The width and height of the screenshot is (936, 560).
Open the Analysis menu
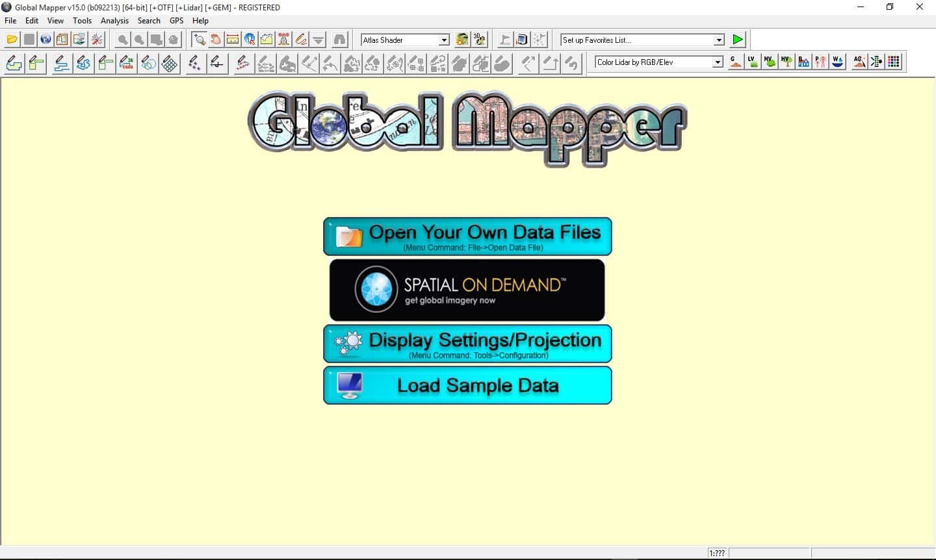click(114, 21)
